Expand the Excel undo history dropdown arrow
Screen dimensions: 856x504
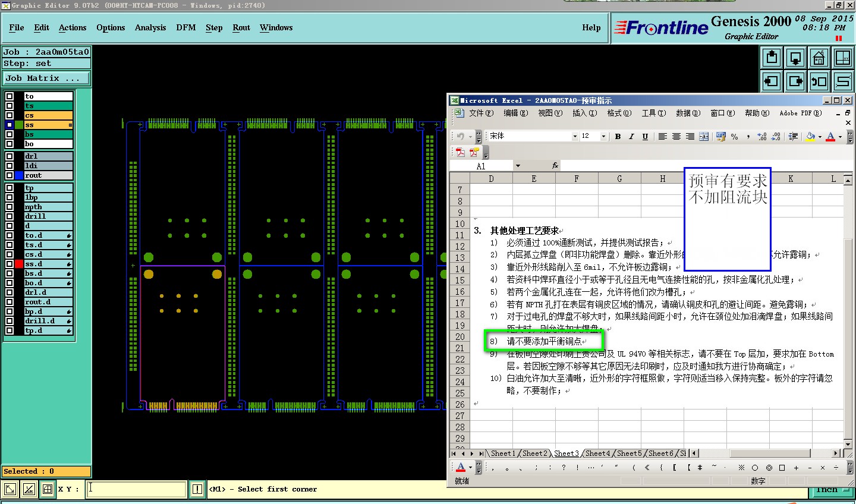470,137
